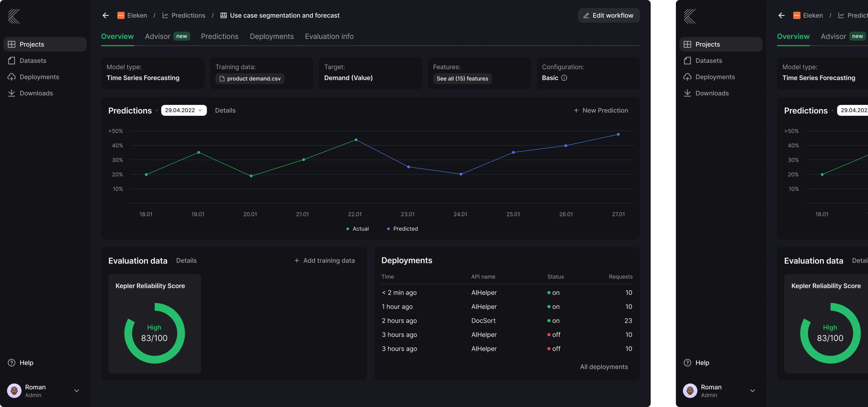This screenshot has width=868, height=407.
Task: Click the New Prediction button
Action: tap(601, 110)
